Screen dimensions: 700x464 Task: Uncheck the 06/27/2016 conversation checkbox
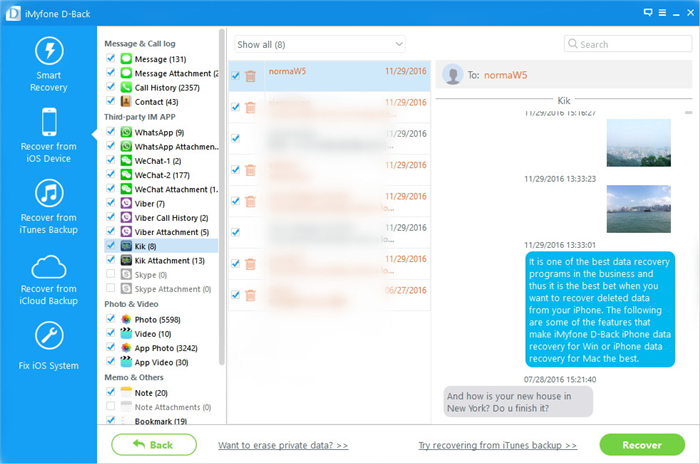[236, 294]
